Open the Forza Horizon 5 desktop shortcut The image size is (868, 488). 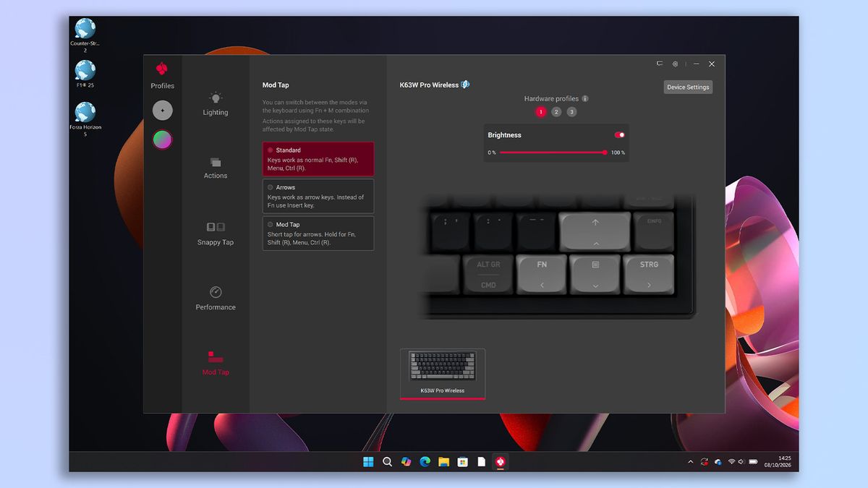click(x=85, y=119)
